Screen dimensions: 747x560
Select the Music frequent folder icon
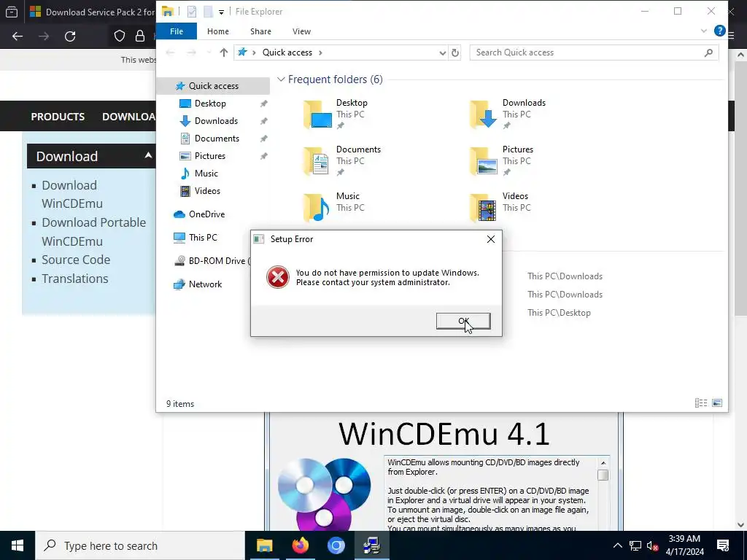click(x=317, y=208)
